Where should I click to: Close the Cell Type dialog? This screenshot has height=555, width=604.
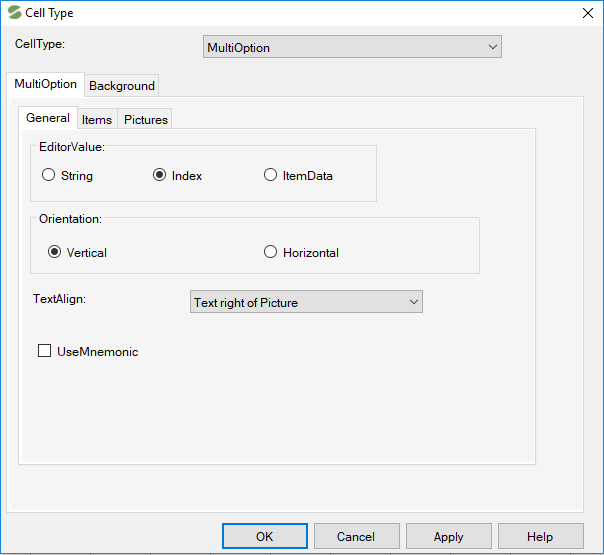coord(588,13)
